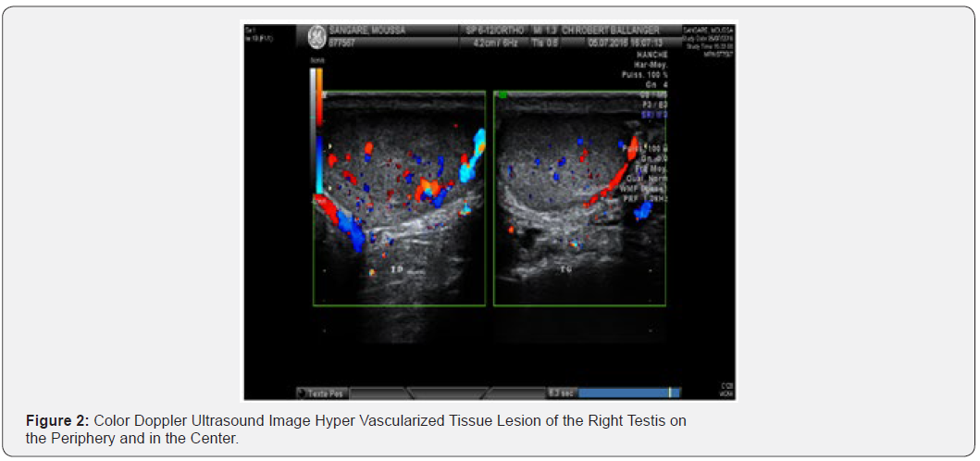Click the Texte Pos softkey

tap(321, 393)
